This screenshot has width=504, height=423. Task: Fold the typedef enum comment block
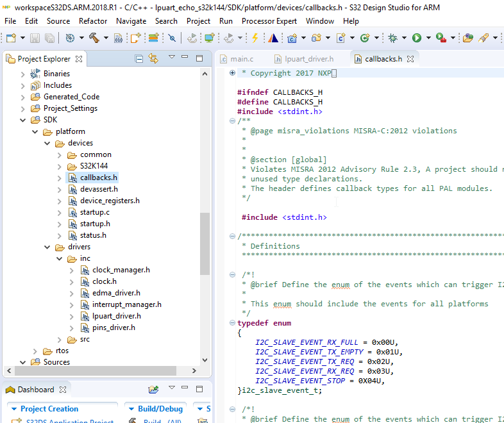[x=232, y=275]
